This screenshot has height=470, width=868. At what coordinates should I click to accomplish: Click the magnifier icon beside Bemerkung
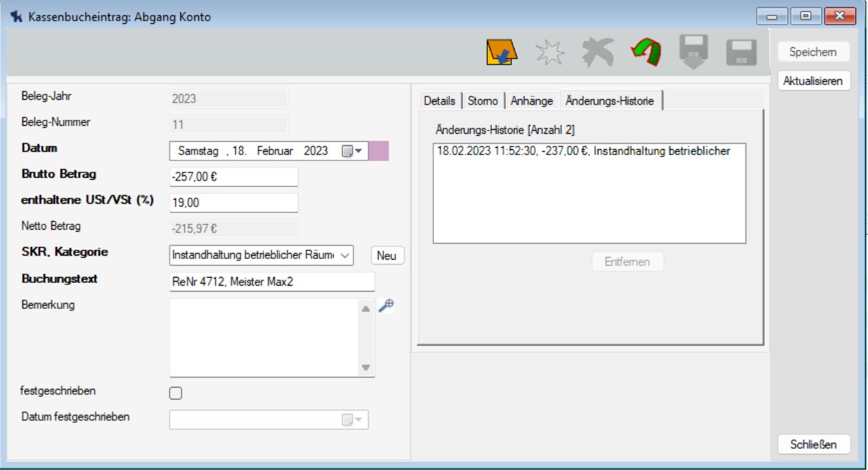click(x=386, y=306)
